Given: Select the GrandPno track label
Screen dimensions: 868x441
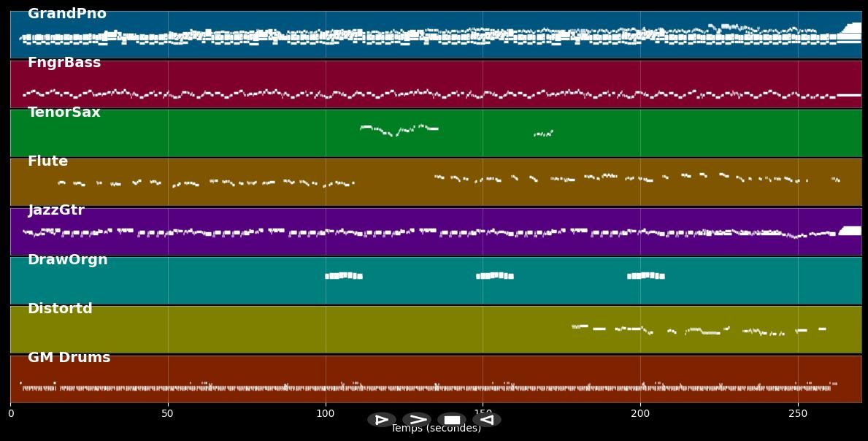Looking at the screenshot, I should click(66, 14).
